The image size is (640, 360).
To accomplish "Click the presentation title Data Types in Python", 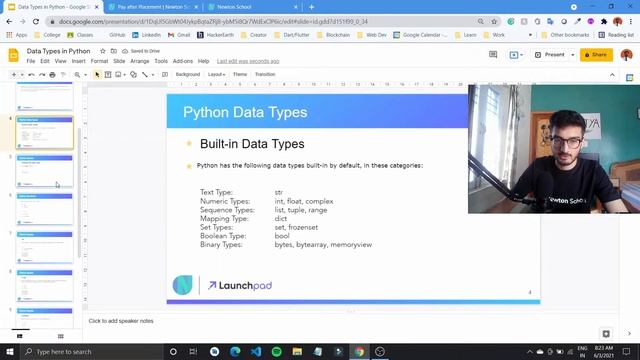I will coord(58,51).
